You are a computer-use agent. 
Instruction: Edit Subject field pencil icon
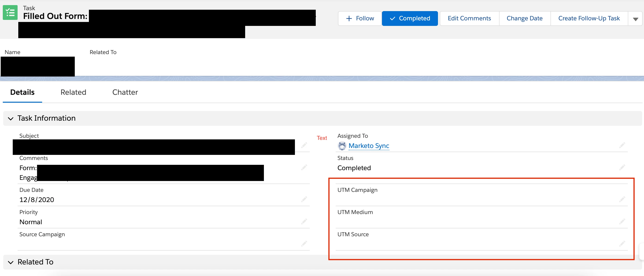304,145
